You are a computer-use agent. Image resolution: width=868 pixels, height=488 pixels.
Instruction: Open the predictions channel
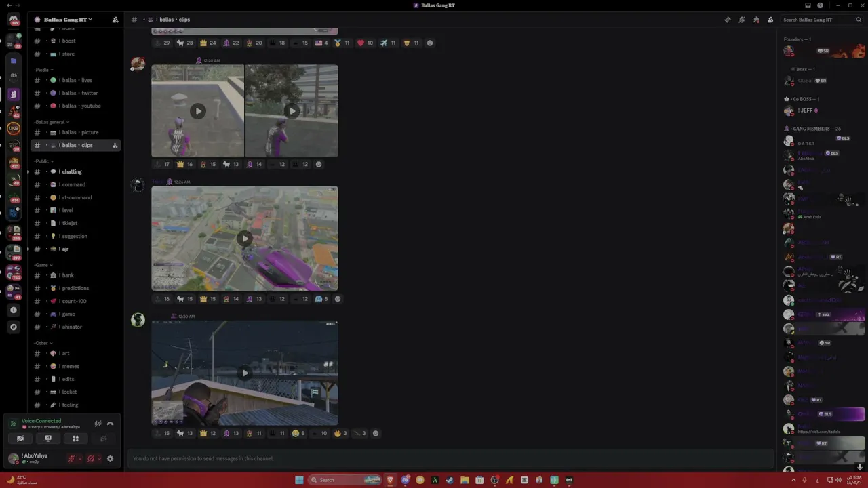pos(76,288)
